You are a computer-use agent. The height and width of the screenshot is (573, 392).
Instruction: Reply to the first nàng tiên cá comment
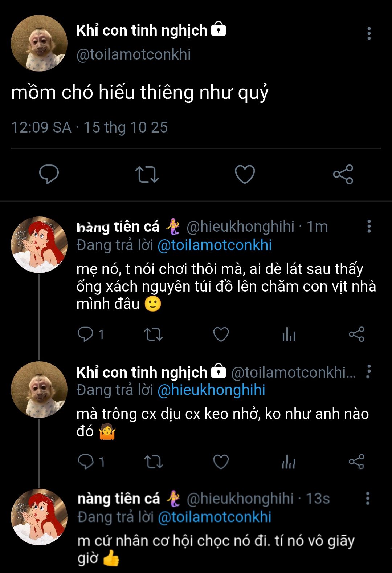(x=86, y=334)
